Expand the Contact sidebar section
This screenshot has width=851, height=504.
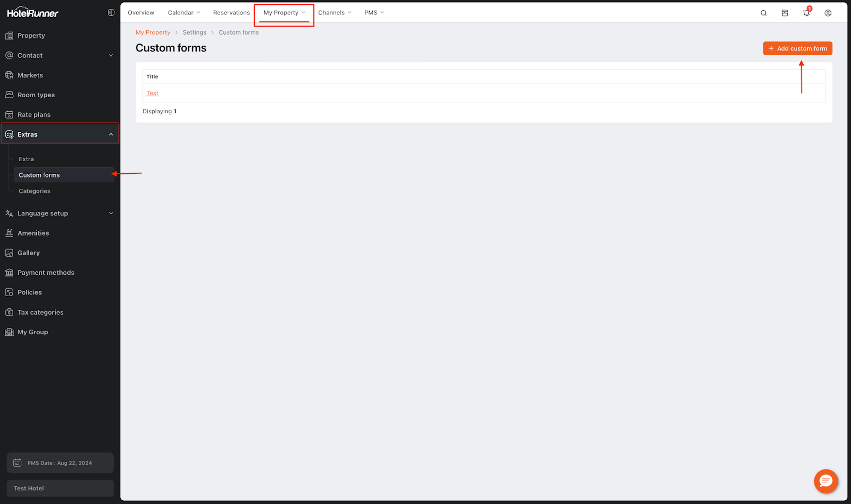click(x=111, y=55)
